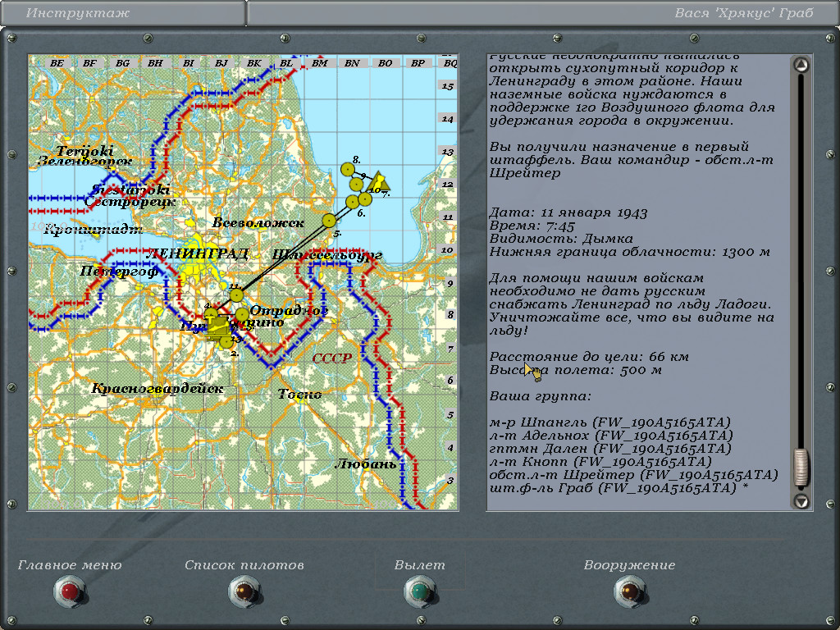The height and width of the screenshot is (630, 840).
Task: Click the line 'Время: 7:45'
Action: 532,226
